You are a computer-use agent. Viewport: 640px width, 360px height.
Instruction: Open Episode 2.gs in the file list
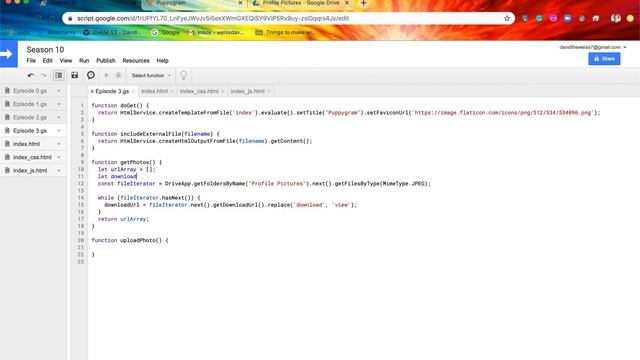(x=30, y=117)
